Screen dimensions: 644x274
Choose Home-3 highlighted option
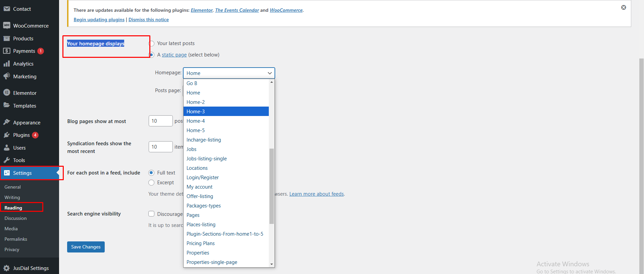pos(226,111)
